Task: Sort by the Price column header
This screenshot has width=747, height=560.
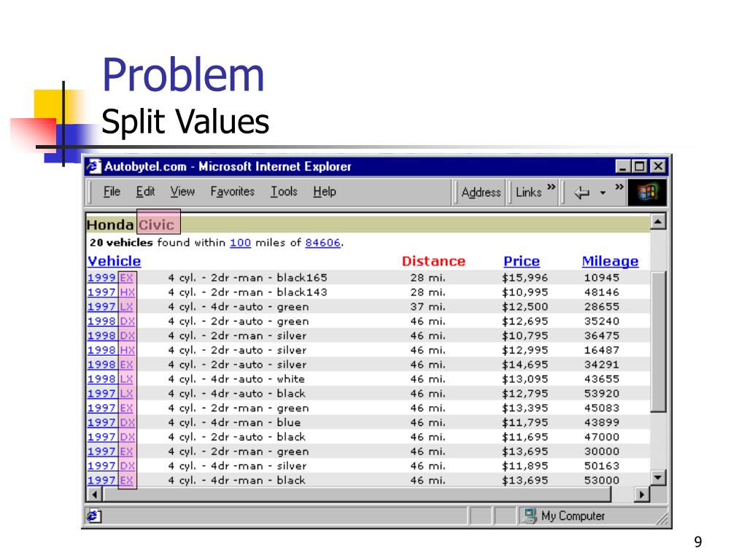Action: click(x=522, y=261)
